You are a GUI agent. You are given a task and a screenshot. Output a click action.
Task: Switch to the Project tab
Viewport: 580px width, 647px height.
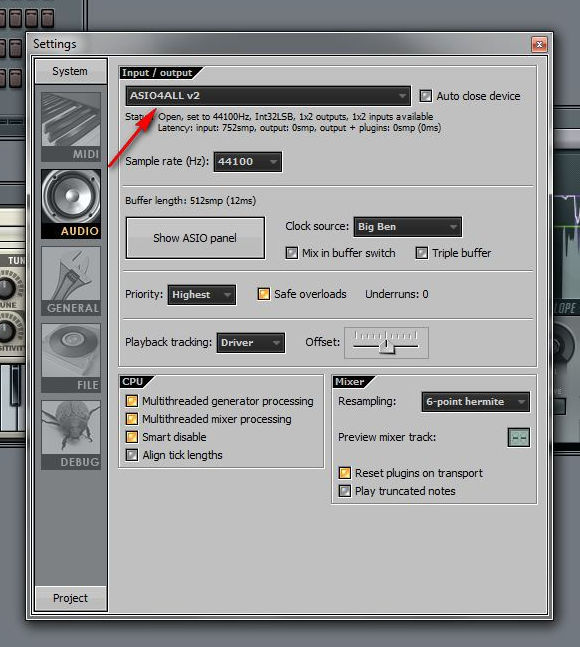point(71,598)
